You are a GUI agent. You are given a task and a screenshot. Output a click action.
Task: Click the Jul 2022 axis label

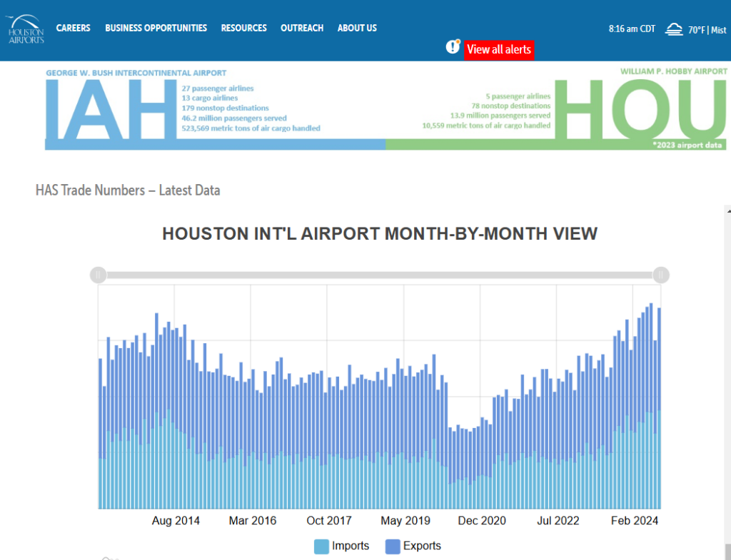pyautogui.click(x=558, y=520)
